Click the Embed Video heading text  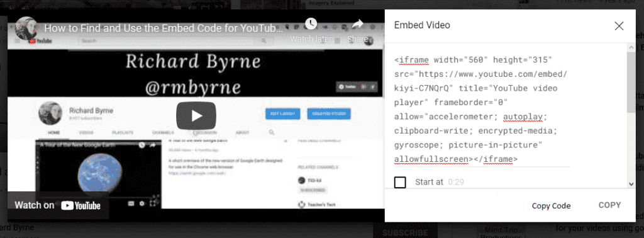tap(422, 25)
